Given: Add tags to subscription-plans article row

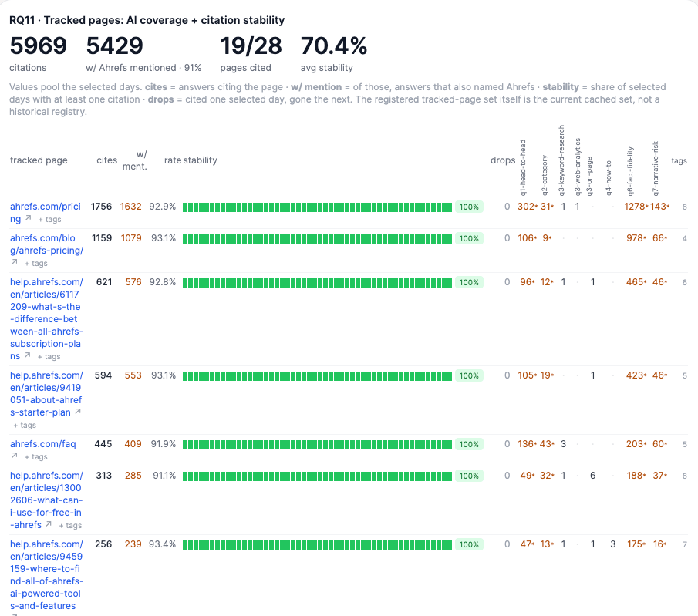Looking at the screenshot, I should click(x=49, y=356).
